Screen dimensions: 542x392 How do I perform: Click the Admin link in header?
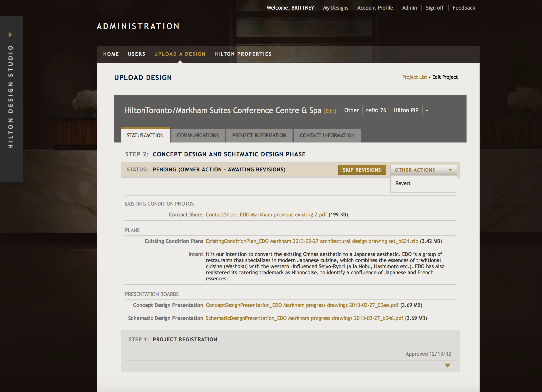[x=409, y=8]
